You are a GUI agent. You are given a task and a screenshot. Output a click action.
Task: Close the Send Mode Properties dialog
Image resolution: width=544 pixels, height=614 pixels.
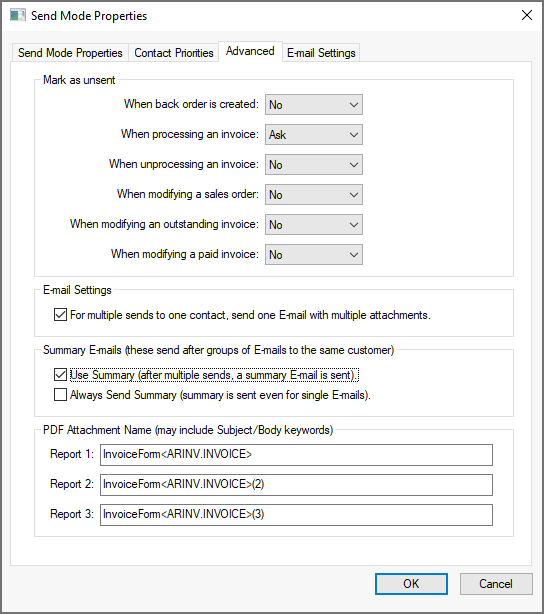tap(527, 15)
